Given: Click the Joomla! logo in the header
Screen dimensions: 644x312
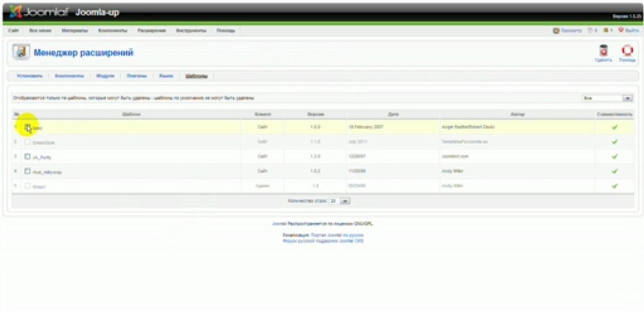Looking at the screenshot, I should pos(39,12).
